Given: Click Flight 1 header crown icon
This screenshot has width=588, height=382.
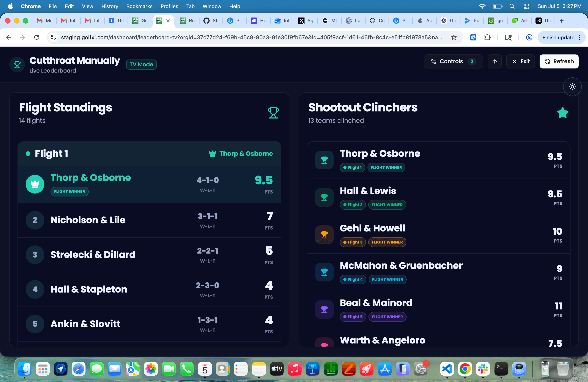Looking at the screenshot, I should pyautogui.click(x=213, y=154).
